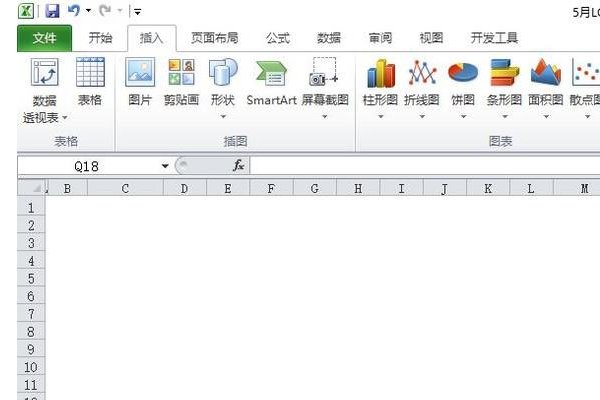The width and height of the screenshot is (600, 400).
Task: Open the 开发工具 (Developer) tab
Action: point(494,38)
